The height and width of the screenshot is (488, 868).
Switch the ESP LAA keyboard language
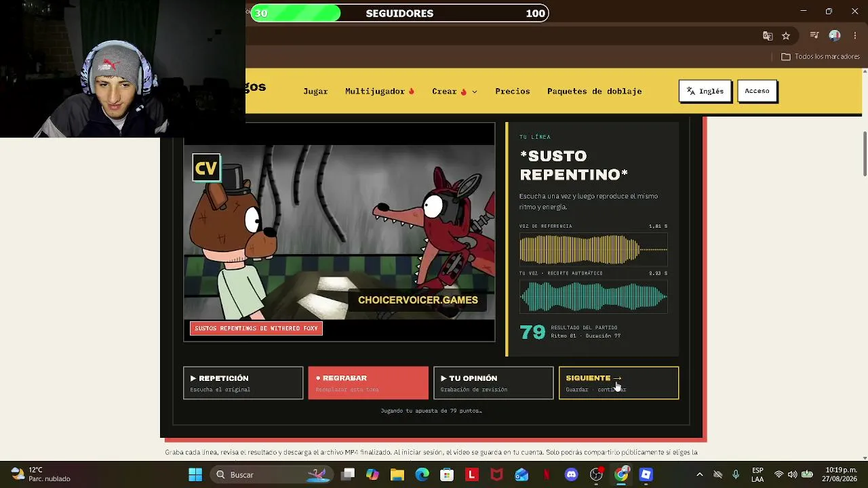coord(757,474)
